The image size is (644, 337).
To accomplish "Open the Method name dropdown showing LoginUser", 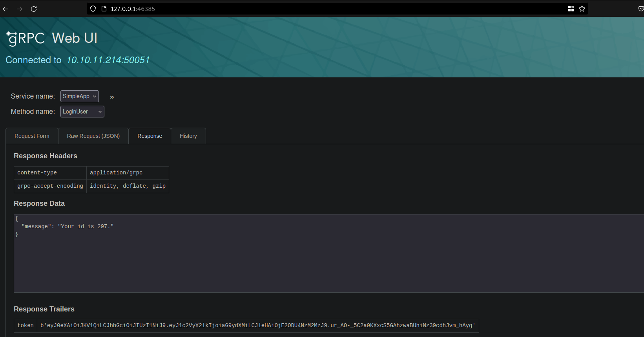I will pyautogui.click(x=82, y=112).
